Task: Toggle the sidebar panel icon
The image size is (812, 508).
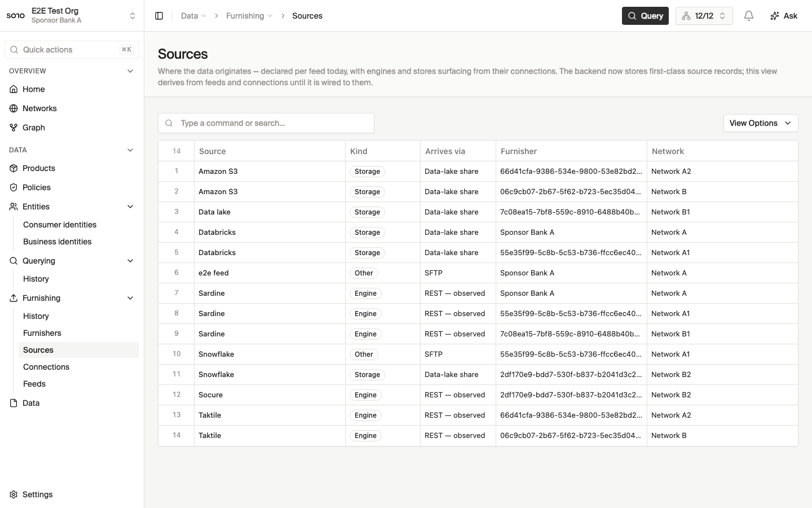Action: pos(159,16)
